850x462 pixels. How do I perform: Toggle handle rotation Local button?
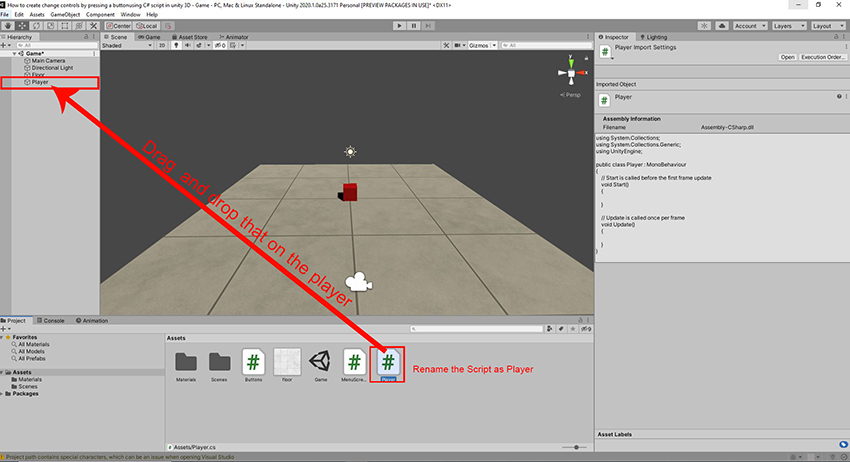(x=146, y=25)
